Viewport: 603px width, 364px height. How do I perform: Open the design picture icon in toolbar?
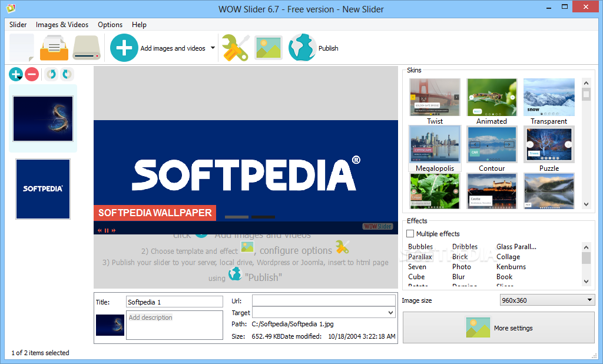coord(269,48)
